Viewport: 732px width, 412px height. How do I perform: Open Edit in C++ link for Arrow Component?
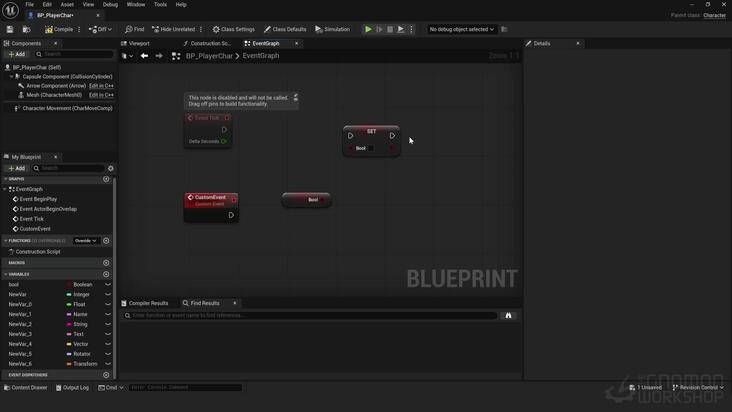coord(101,86)
